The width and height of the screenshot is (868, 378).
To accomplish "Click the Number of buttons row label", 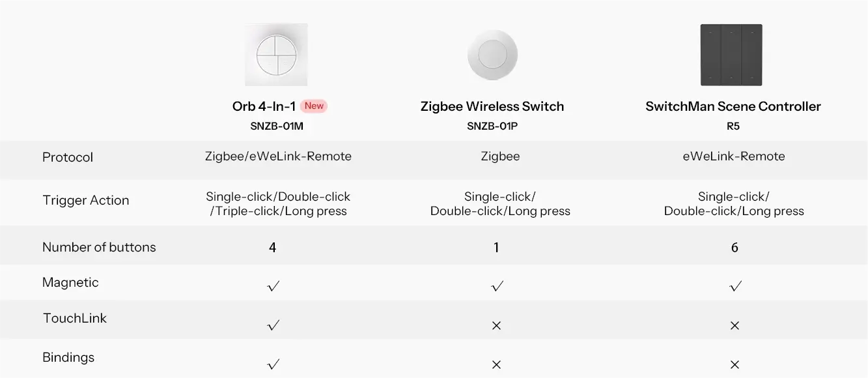I will point(99,247).
